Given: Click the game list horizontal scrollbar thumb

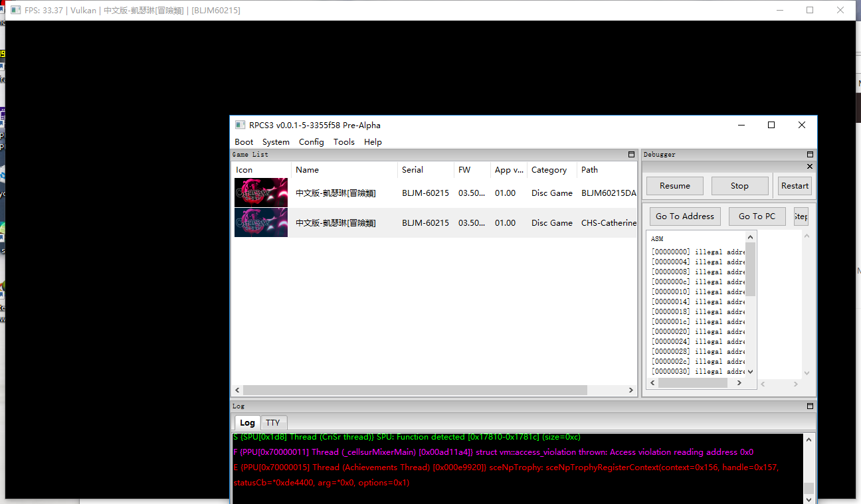Looking at the screenshot, I should click(x=415, y=390).
